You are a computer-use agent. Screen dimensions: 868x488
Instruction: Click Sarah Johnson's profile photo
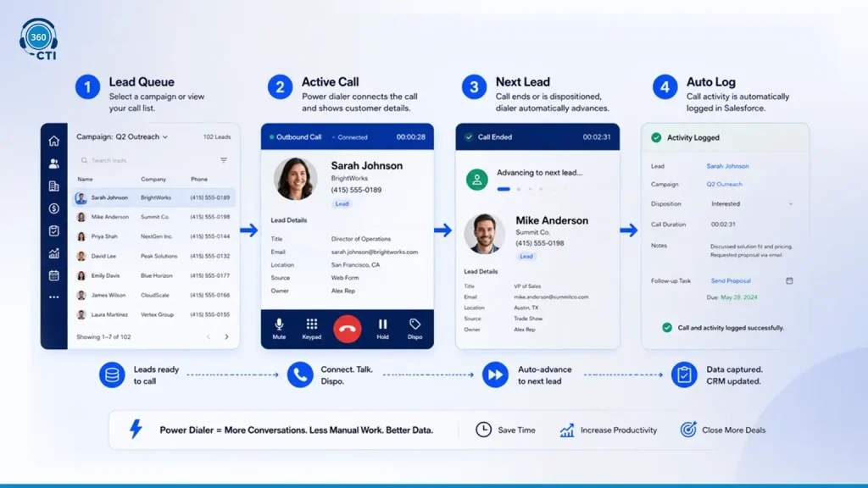coord(296,179)
